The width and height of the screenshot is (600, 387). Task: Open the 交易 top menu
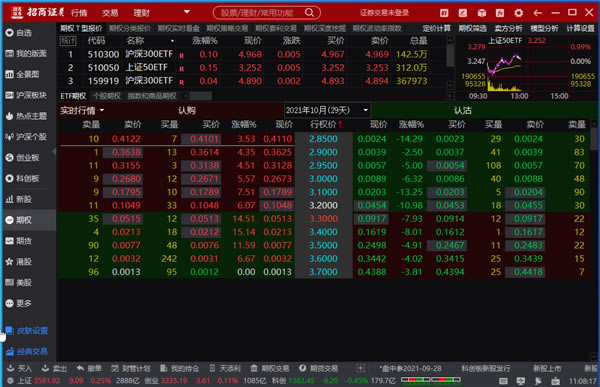[110, 13]
